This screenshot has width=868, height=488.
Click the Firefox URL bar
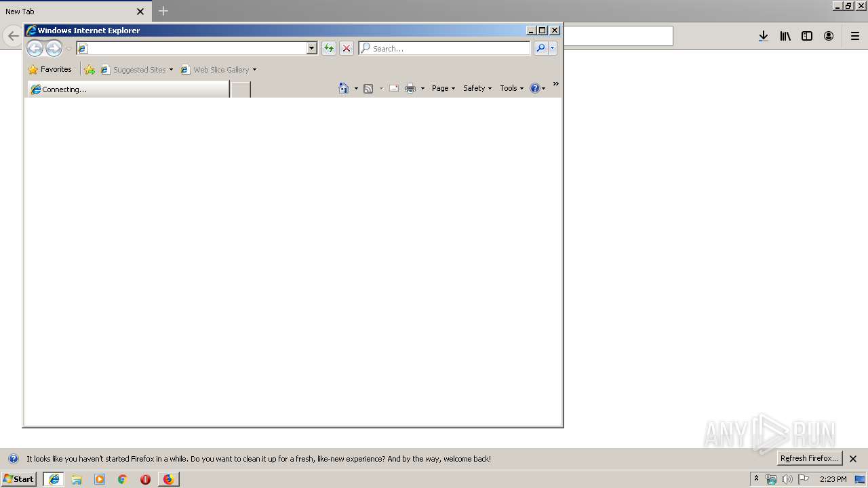click(618, 36)
